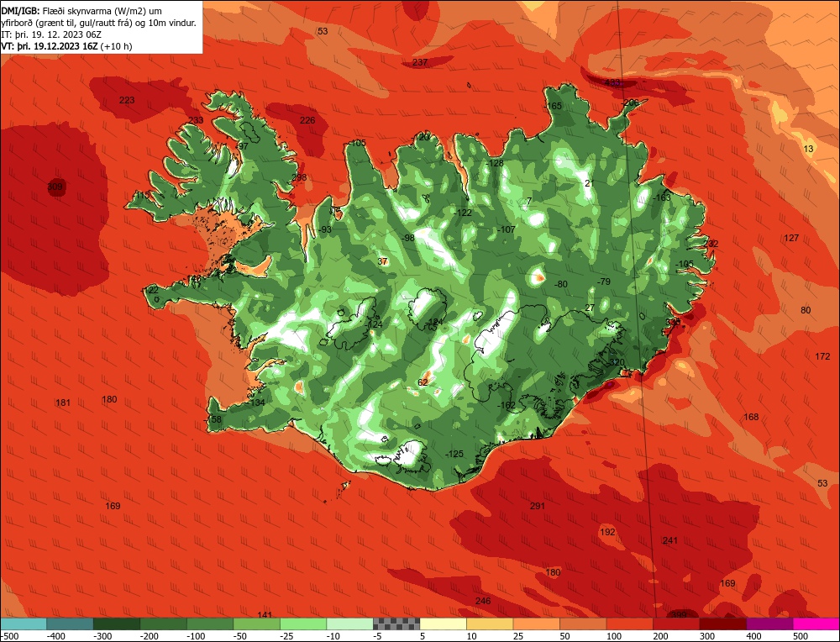Viewport: 840px width, 642px height.
Task: Select the 400 label under the legend
Action: 754,636
